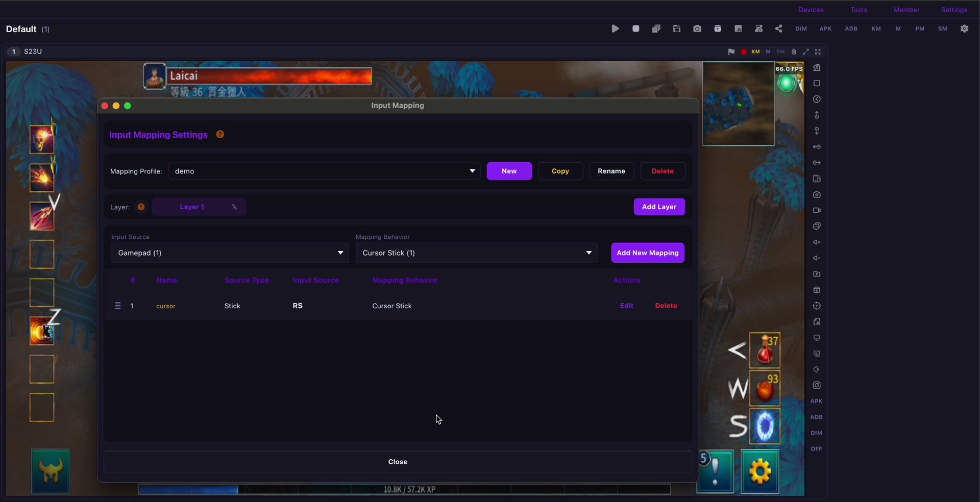Viewport: 980px width, 502px height.
Task: Click the orange help icon beside Input Mapping Settings
Action: 220,135
